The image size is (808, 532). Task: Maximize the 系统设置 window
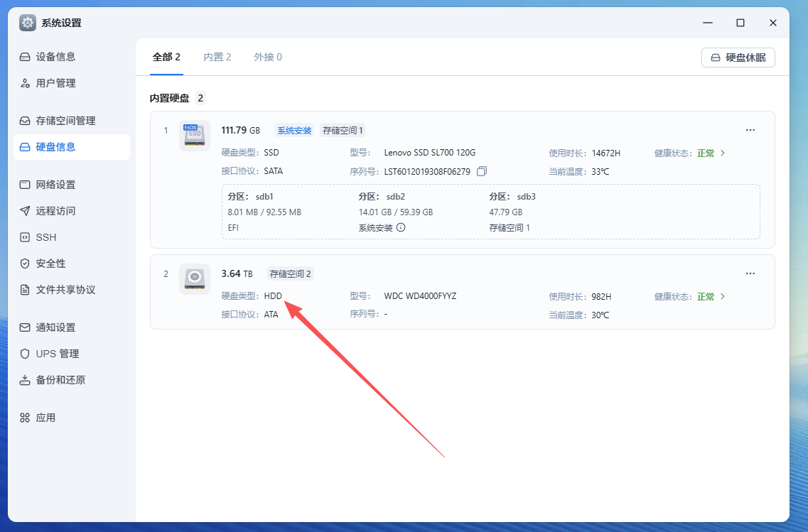[x=740, y=23]
